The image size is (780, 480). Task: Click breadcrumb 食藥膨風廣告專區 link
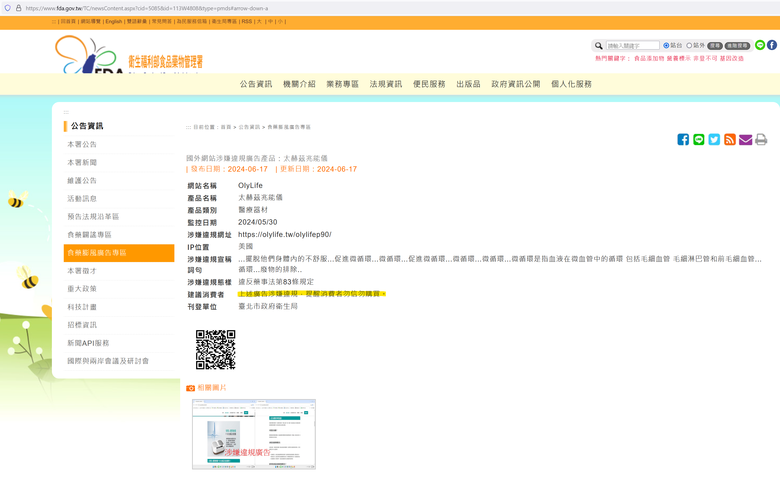click(289, 127)
